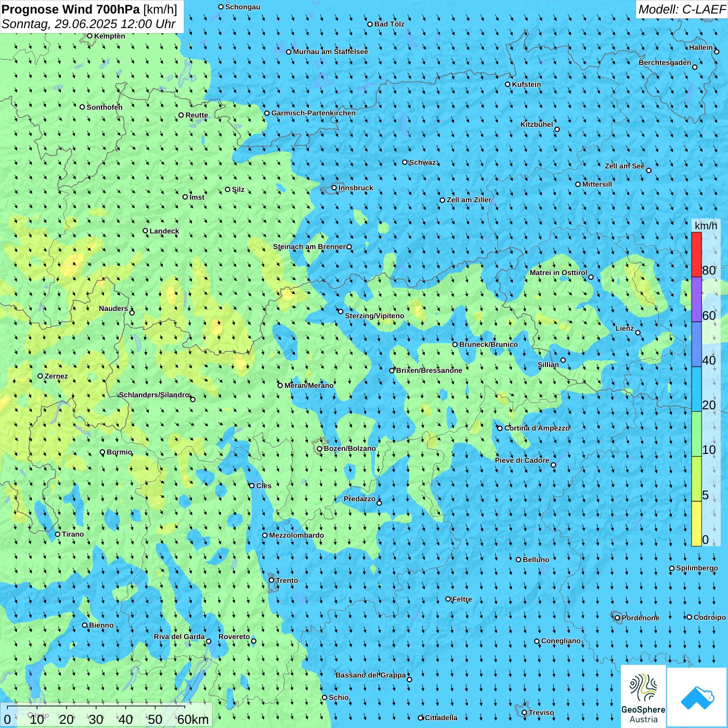Click the 'Zell am Ziller' label
The height and width of the screenshot is (728, 728).
[469, 200]
